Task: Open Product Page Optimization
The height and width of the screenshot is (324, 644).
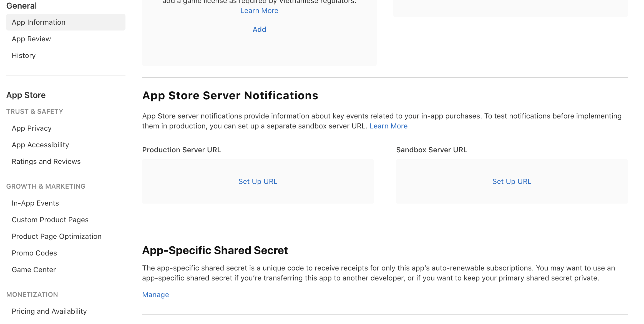Action: (x=56, y=236)
